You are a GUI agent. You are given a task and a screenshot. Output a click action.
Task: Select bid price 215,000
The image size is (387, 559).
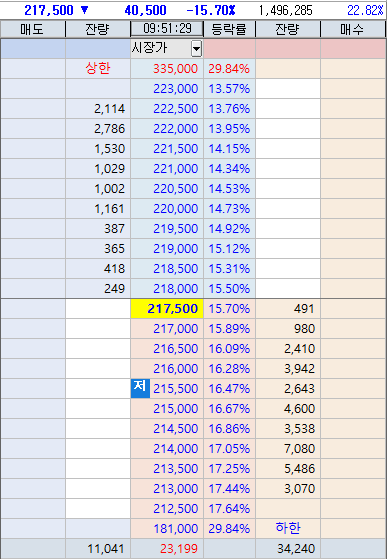click(x=175, y=408)
